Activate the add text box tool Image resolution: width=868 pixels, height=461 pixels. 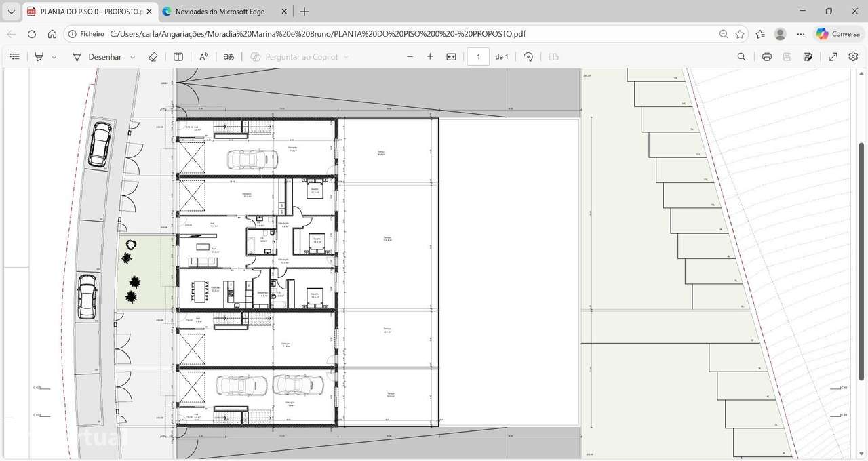coord(178,57)
